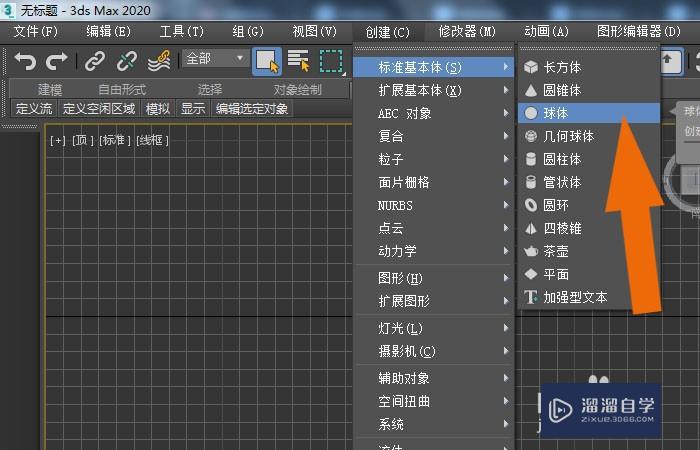The width and height of the screenshot is (700, 450).
Task: Choose 管状体 tube primitive
Action: click(588, 182)
